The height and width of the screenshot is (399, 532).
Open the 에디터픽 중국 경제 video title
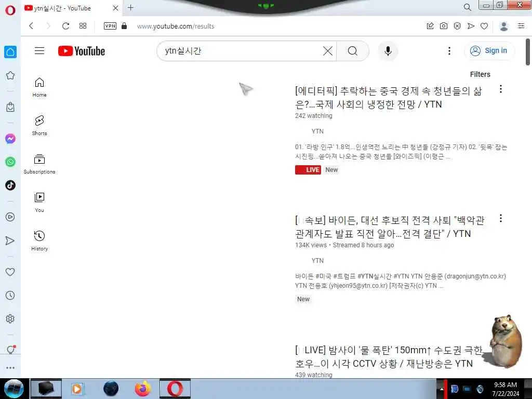(388, 98)
